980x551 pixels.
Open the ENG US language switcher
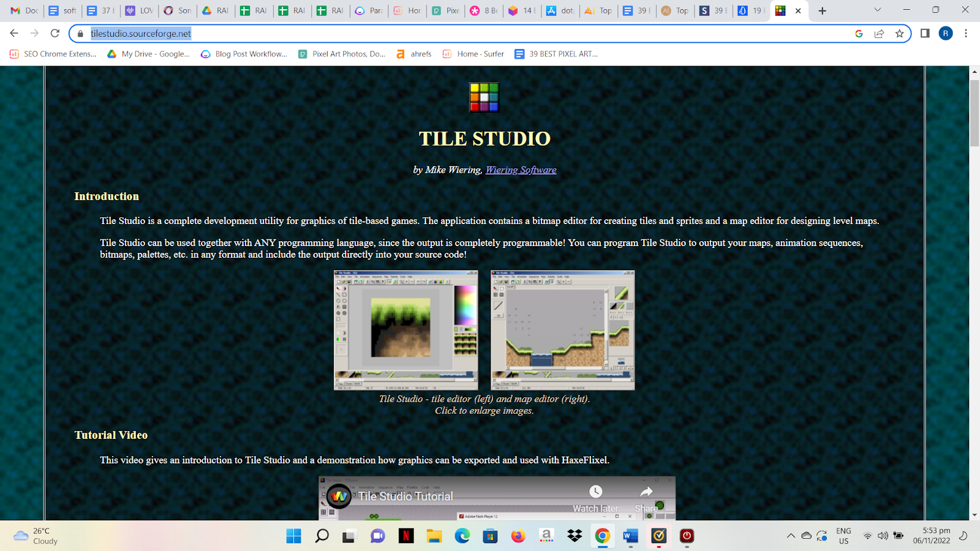[x=843, y=536]
